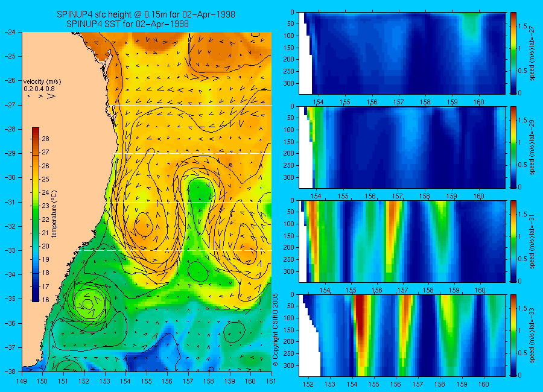Click the title "SPINUP4 sfc height @ 0.15m for 02-Apr-1998"

coord(146,14)
